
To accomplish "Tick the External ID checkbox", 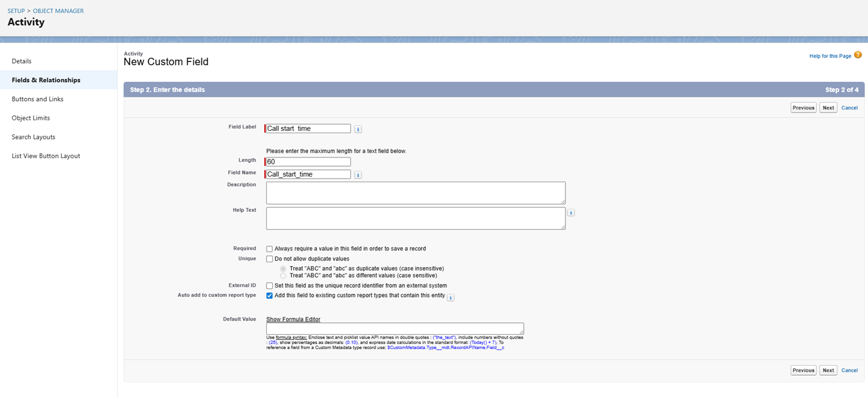I will click(270, 286).
